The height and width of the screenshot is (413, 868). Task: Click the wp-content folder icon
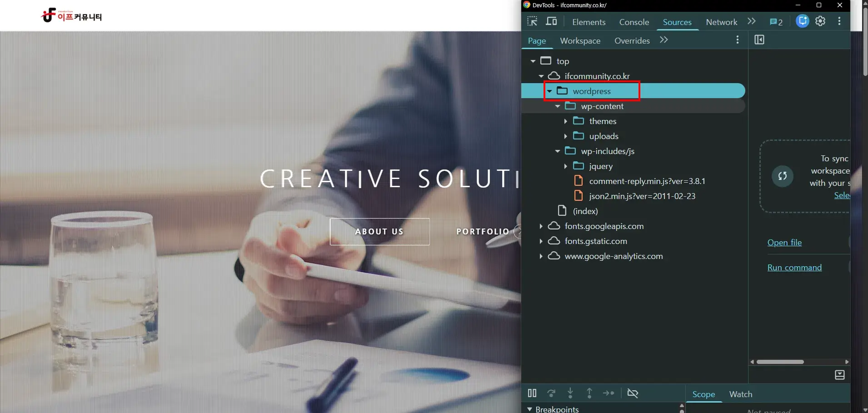[x=570, y=105]
